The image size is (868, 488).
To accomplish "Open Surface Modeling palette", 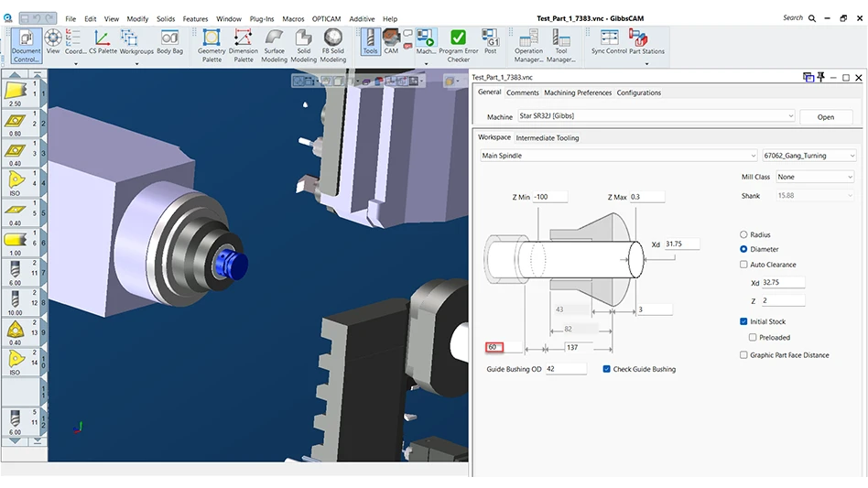I will pyautogui.click(x=274, y=46).
